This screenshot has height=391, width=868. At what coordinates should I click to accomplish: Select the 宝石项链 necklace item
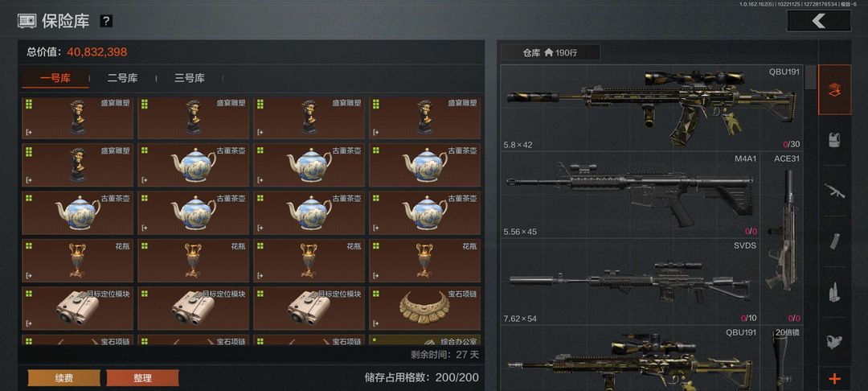tap(424, 308)
